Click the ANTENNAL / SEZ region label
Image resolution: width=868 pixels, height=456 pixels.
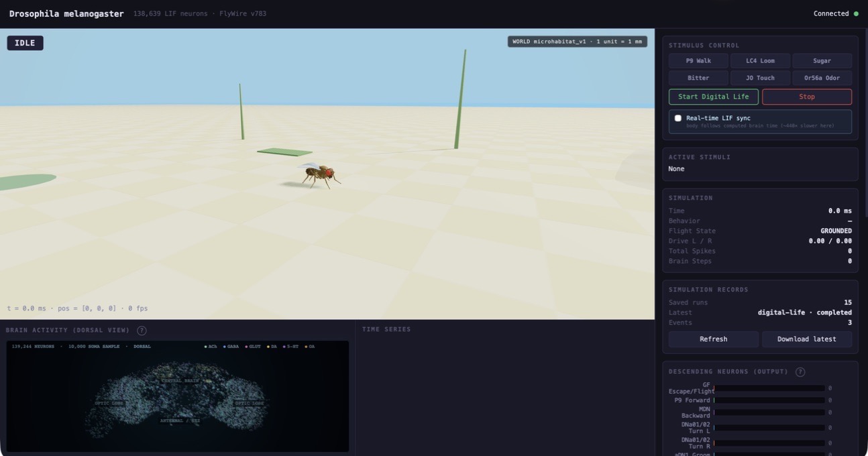pos(180,421)
